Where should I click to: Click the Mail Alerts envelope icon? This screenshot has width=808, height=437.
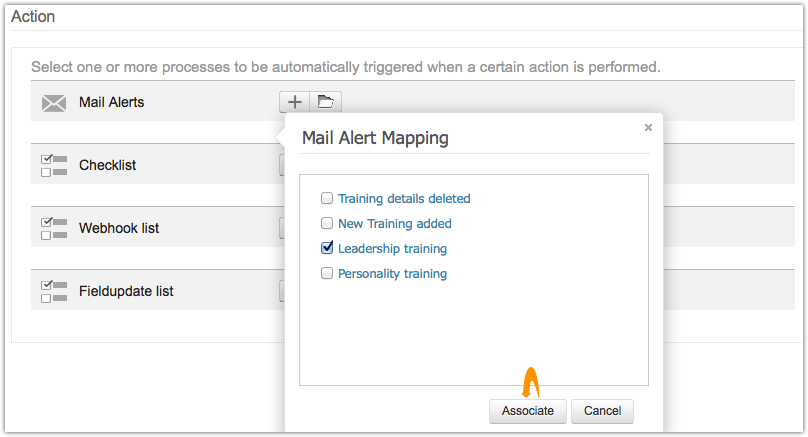point(54,102)
